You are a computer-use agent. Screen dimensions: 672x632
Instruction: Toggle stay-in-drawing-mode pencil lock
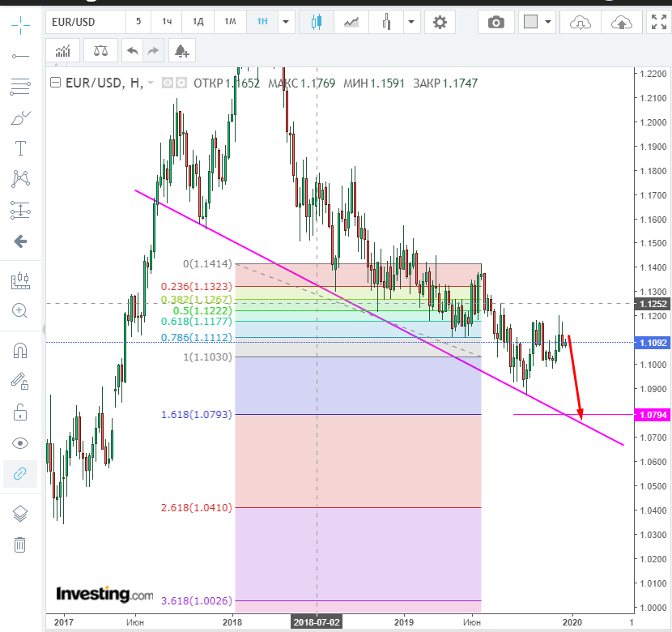click(20, 381)
